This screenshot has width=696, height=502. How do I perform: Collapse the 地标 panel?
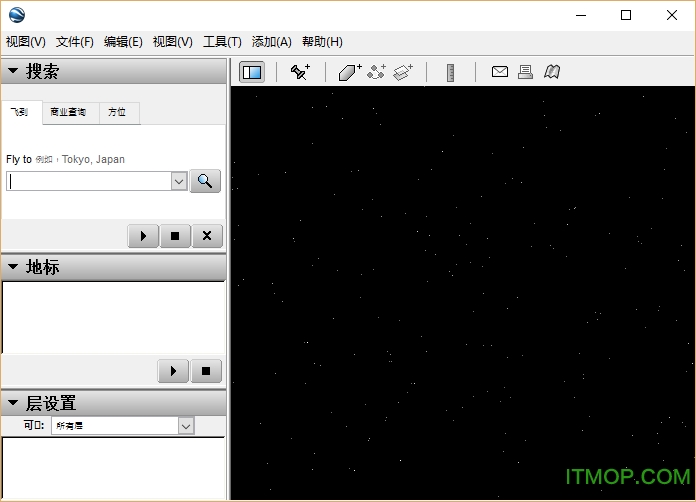coord(13,267)
